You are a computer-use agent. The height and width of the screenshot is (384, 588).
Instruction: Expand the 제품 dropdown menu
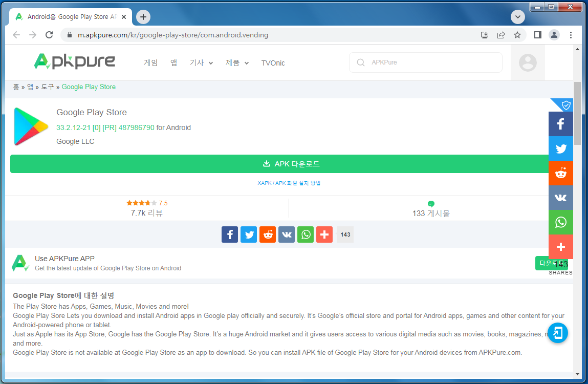237,62
